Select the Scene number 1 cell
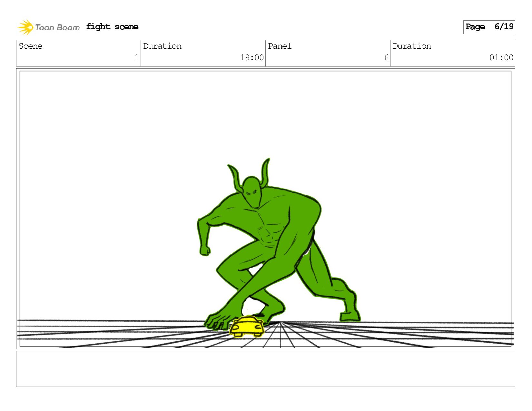532x411 pixels. coord(78,53)
